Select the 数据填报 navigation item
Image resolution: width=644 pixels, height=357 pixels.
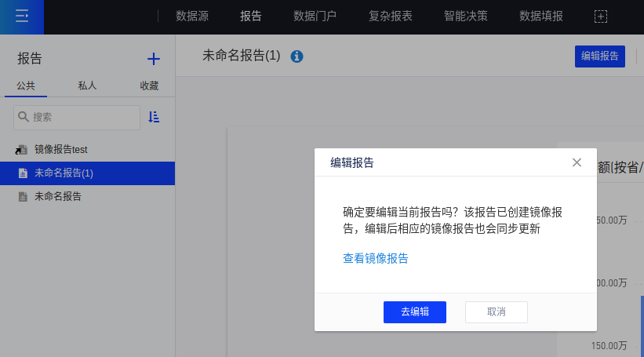point(540,16)
